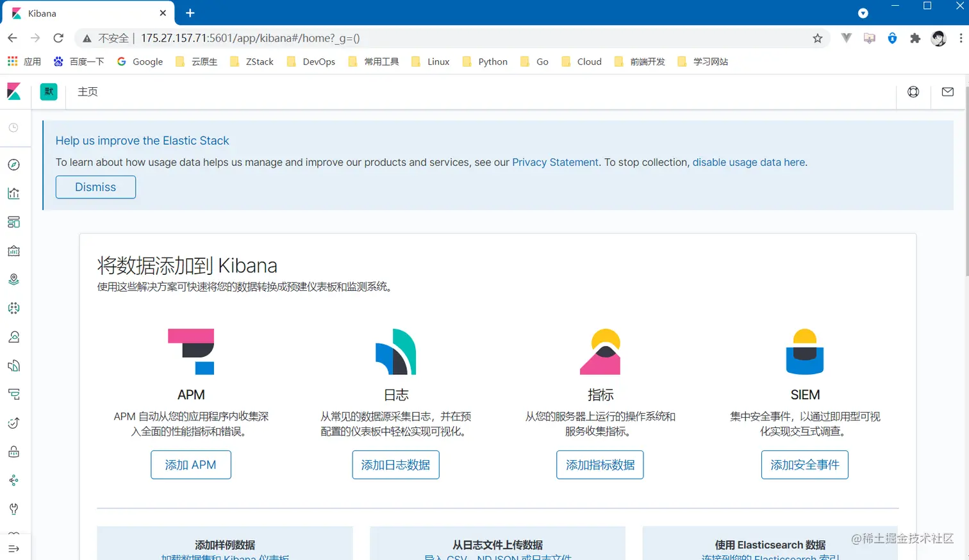Expand the 前端开发 bookmark folder
Viewport: 969px width, 560px height.
(640, 62)
